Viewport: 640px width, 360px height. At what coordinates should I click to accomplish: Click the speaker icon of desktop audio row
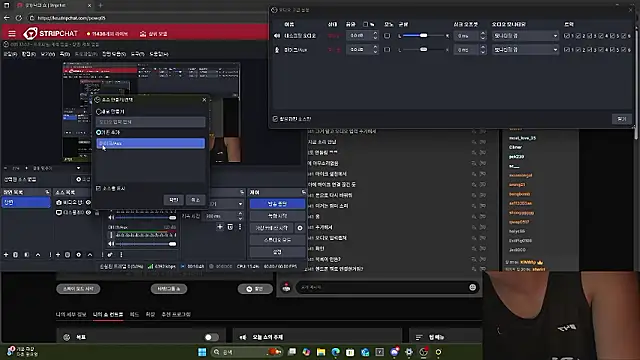click(x=277, y=36)
